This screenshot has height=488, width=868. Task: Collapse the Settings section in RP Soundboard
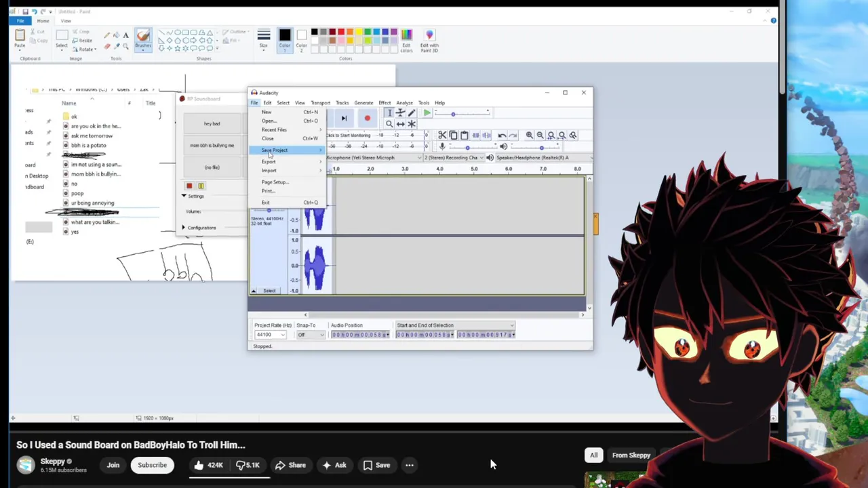184,196
